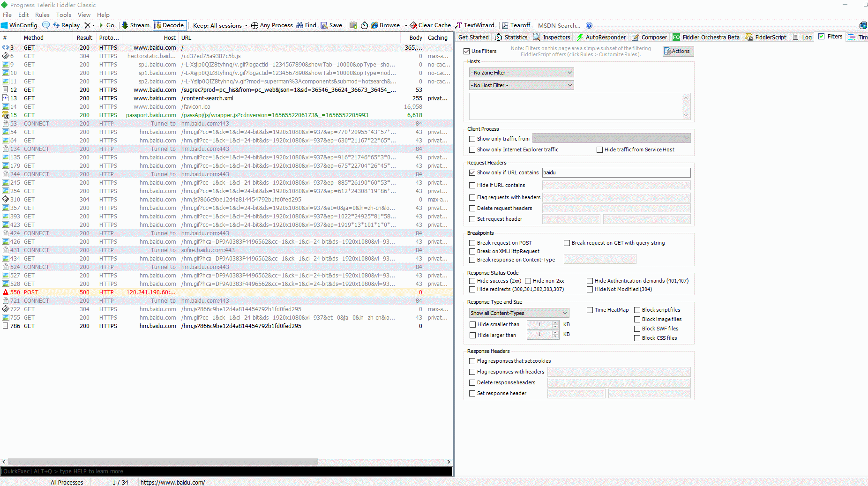The width and height of the screenshot is (868, 486).
Task: Open Statistics tab
Action: [x=511, y=37]
